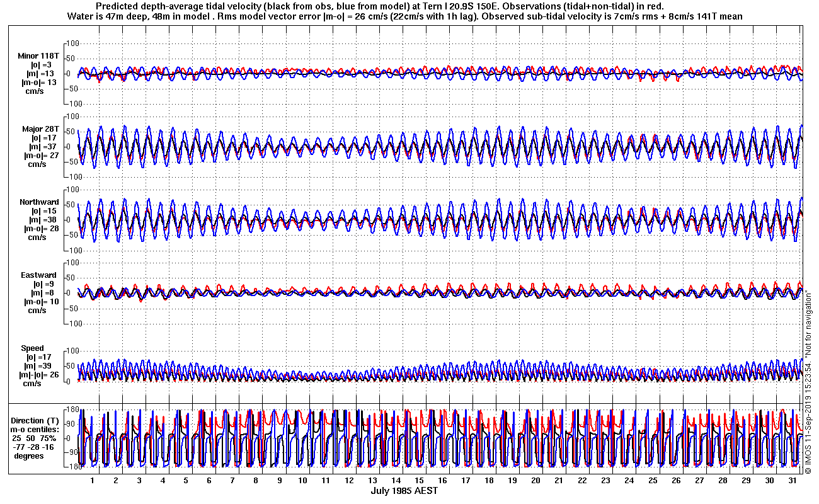Click the 'Minor 118T' panel label
This screenshot has height=504, width=819.
pos(38,56)
